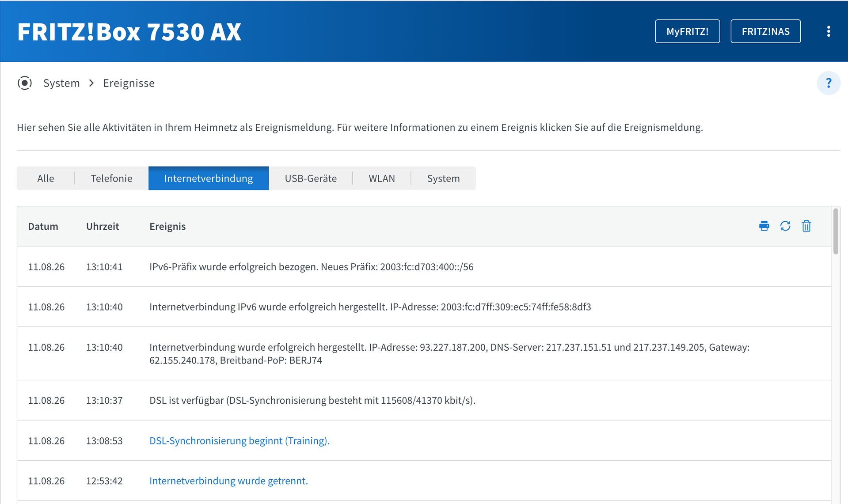Click the Internetverbindung IPv6 hergestellt event
This screenshot has height=504, width=848.
click(x=370, y=307)
